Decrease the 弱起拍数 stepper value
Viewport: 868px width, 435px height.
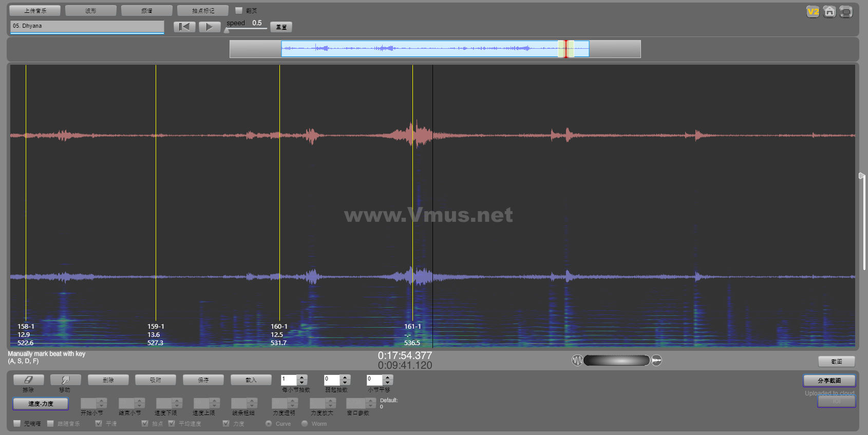345,383
